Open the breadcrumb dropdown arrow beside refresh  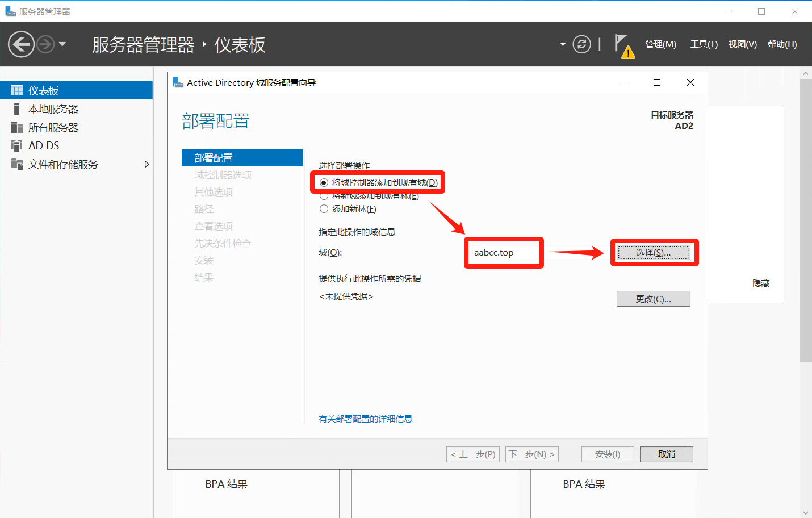tap(563, 44)
